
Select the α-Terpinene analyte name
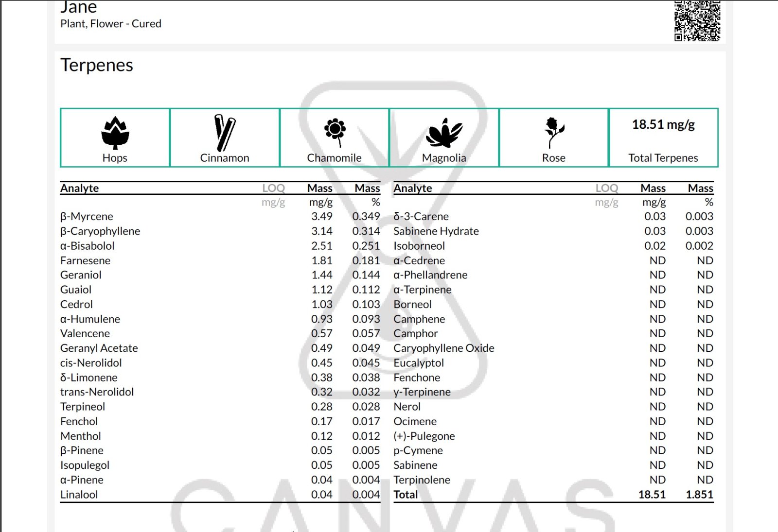tap(423, 290)
